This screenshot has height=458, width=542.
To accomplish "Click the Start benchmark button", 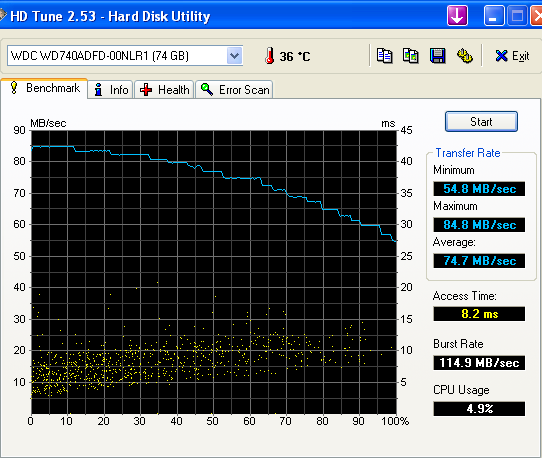I will click(481, 122).
